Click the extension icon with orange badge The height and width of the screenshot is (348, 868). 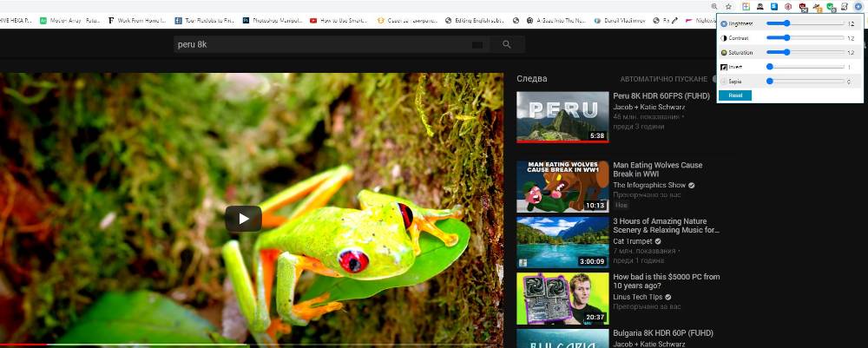pos(818,8)
